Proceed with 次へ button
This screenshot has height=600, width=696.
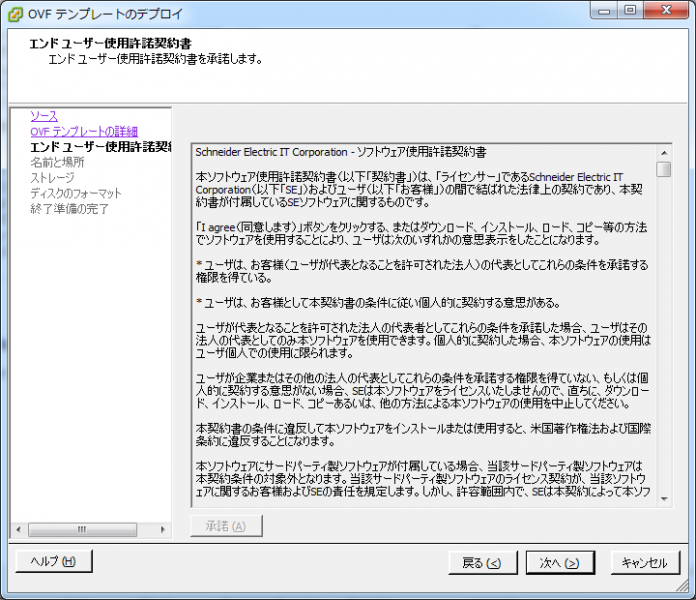560,563
